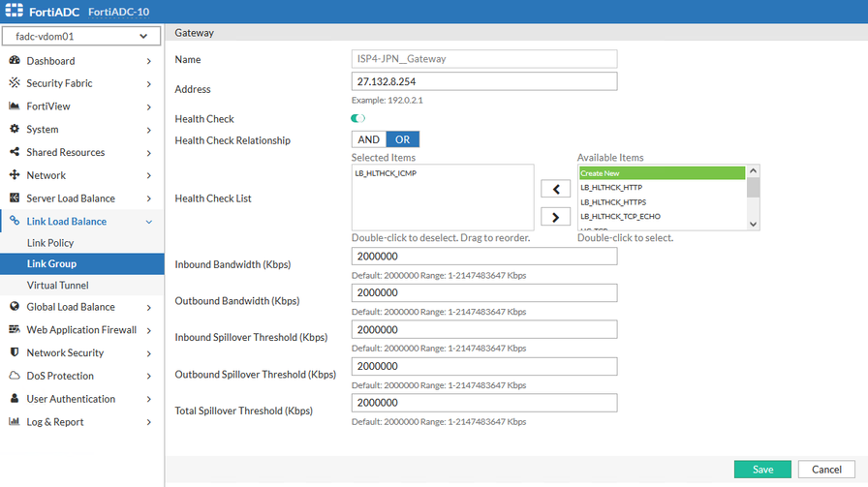This screenshot has height=487, width=868.
Task: Expand the User Authentication chevron
Action: point(148,399)
